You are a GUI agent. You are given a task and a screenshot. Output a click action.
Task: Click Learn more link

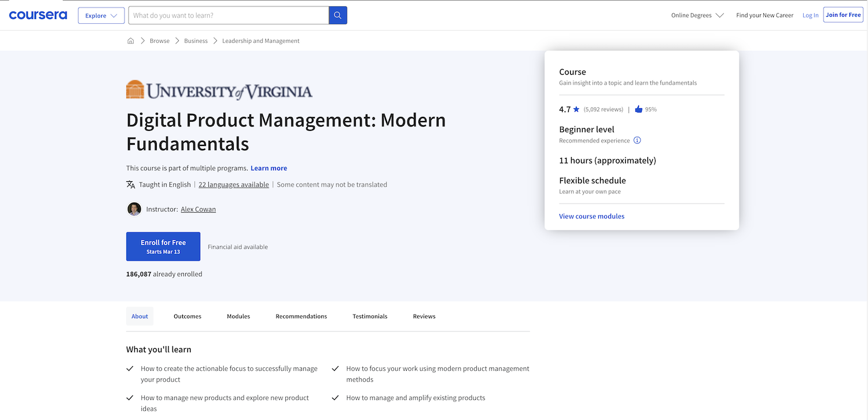point(269,168)
